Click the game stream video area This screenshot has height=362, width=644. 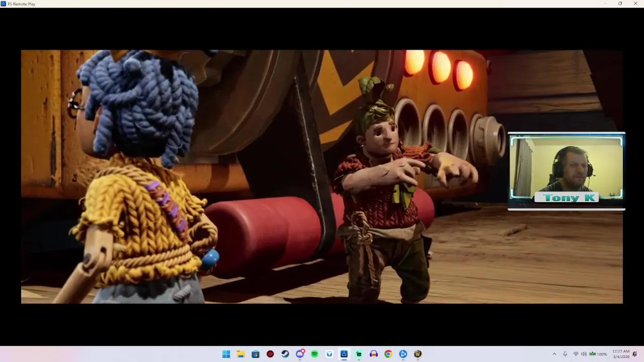322,176
